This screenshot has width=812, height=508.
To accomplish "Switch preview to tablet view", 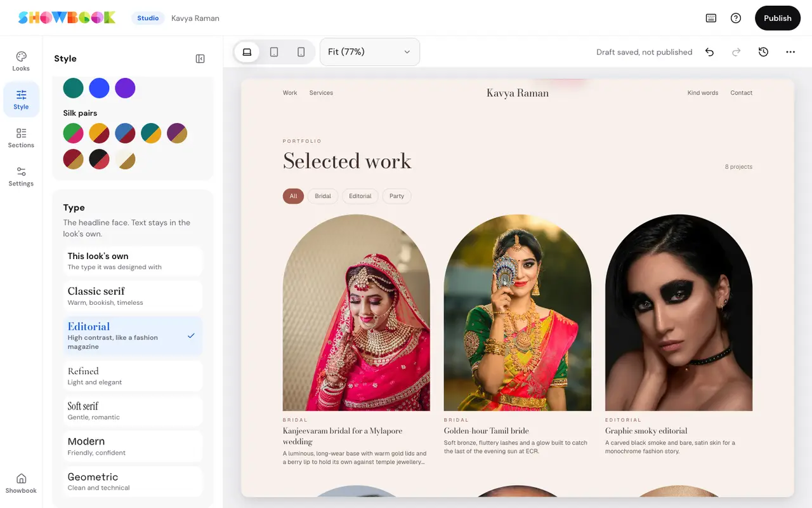I will [274, 52].
